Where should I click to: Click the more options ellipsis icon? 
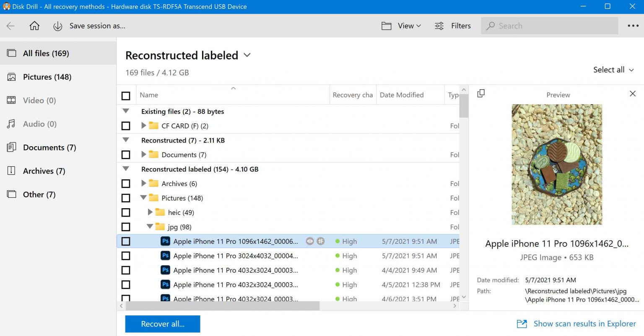coord(633,26)
